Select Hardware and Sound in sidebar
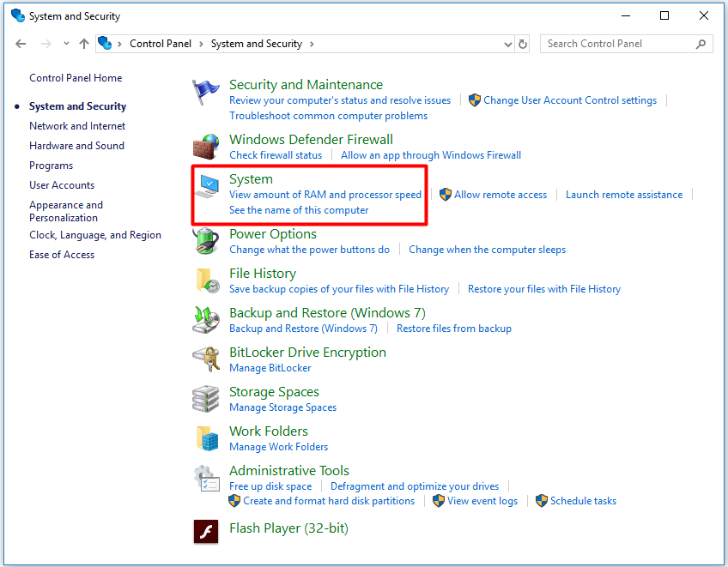The width and height of the screenshot is (728, 567). click(76, 146)
